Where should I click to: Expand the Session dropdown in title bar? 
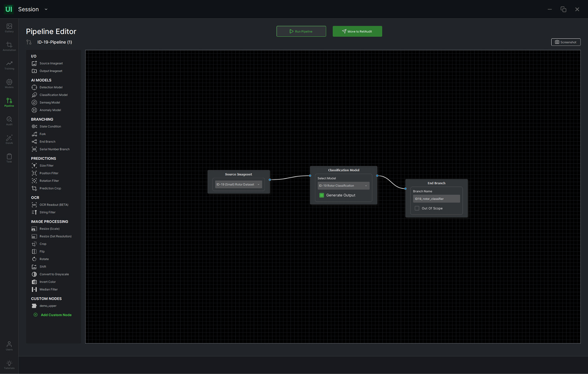46,9
